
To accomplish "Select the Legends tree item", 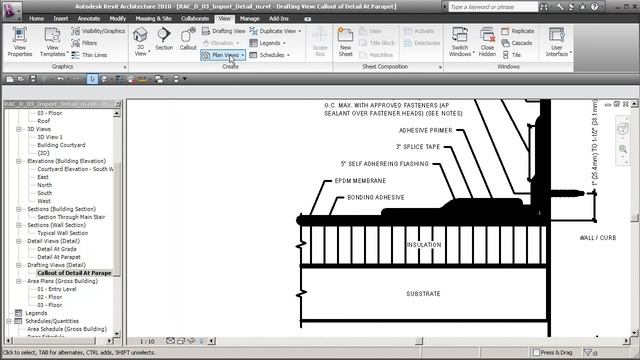I will click(x=36, y=313).
